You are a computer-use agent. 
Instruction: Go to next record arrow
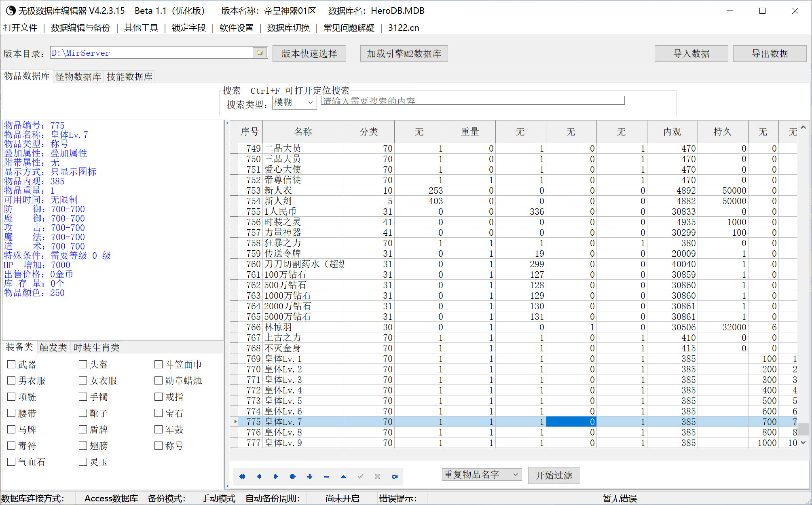pos(276,477)
